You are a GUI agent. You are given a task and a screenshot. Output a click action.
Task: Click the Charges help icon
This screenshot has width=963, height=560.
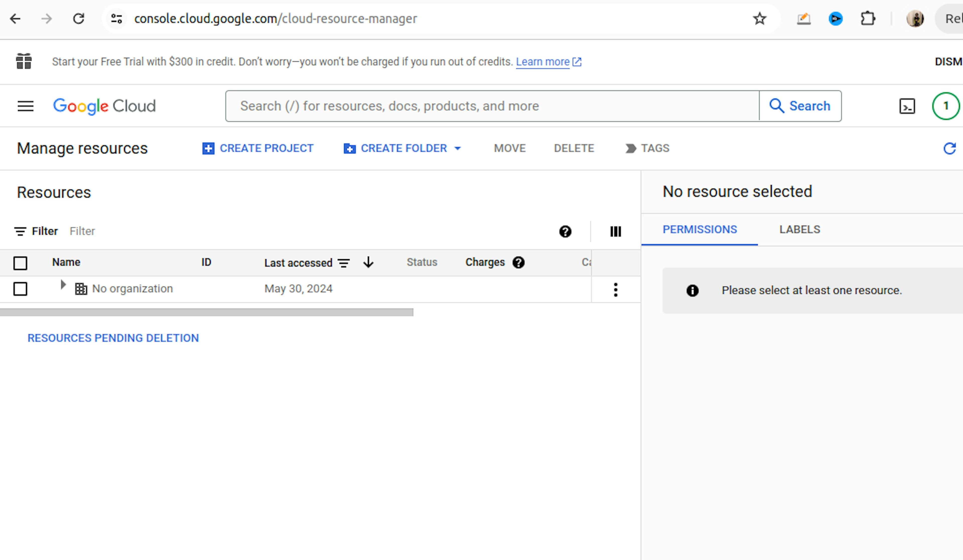[519, 262]
